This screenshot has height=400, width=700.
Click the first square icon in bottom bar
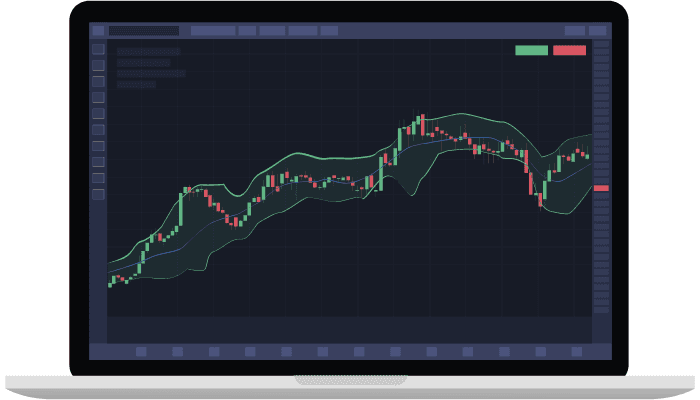[x=141, y=351]
